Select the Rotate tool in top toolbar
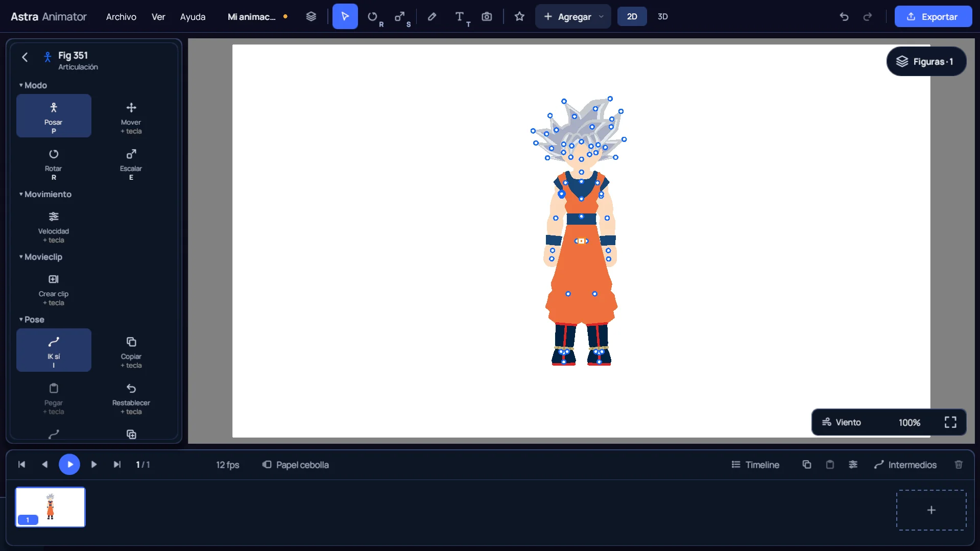The width and height of the screenshot is (980, 551). point(373,16)
